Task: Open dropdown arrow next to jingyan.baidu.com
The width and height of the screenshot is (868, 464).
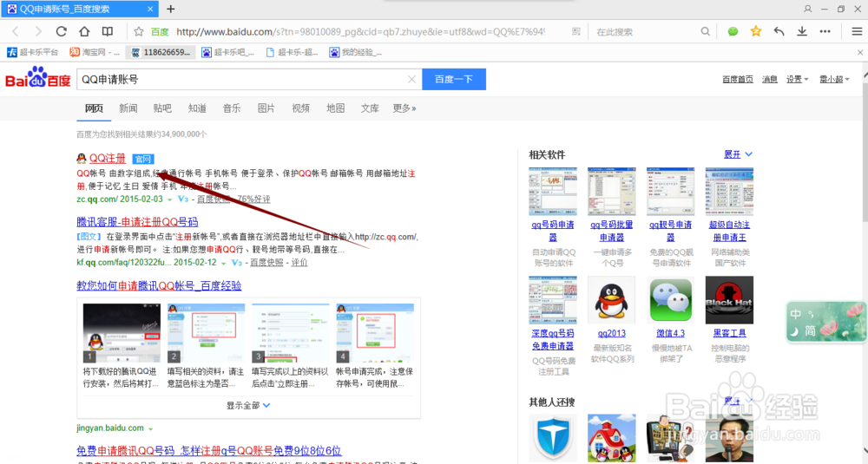Action: point(150,428)
